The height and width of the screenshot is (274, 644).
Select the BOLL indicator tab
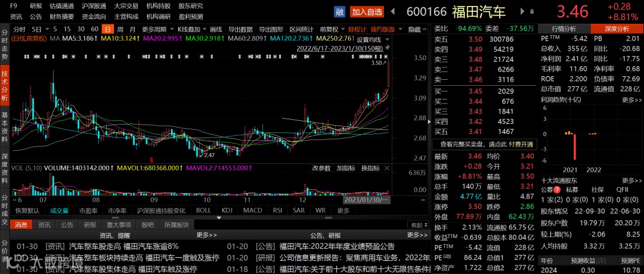pos(204,210)
